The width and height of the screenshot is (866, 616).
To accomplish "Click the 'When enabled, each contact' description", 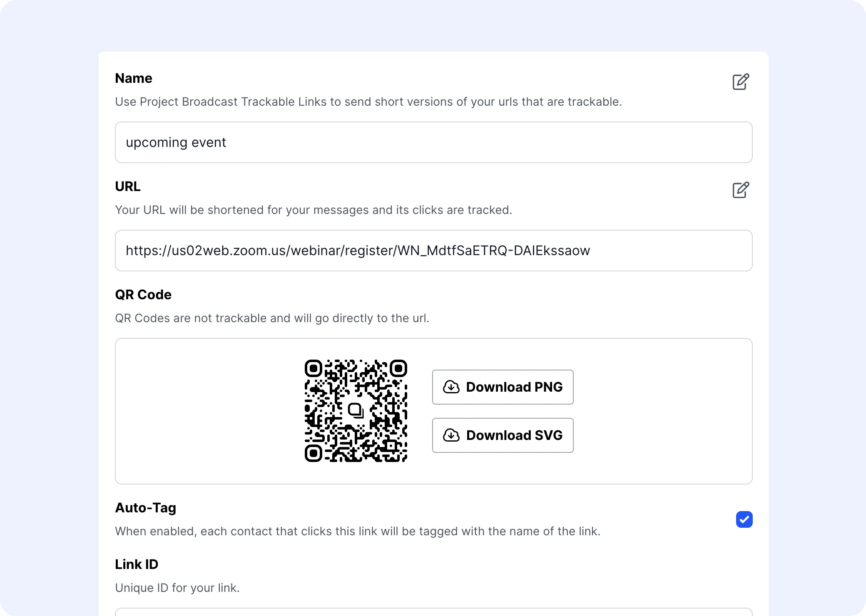I will coord(358,531).
